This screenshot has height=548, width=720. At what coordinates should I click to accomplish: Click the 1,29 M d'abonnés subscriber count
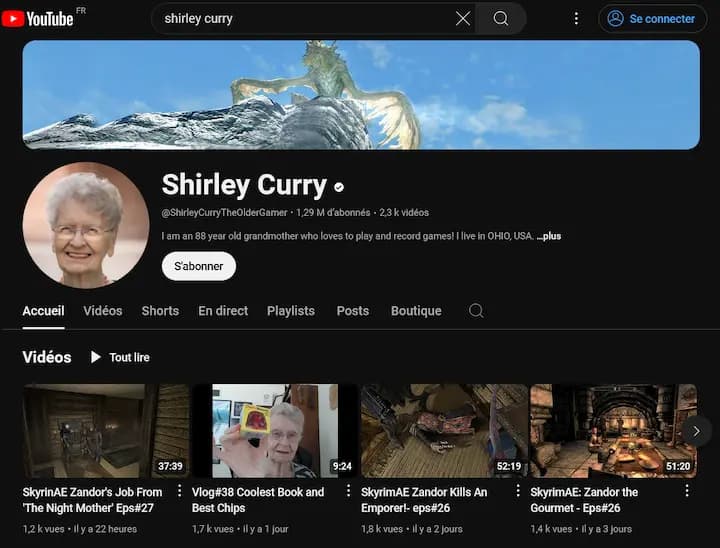click(333, 213)
